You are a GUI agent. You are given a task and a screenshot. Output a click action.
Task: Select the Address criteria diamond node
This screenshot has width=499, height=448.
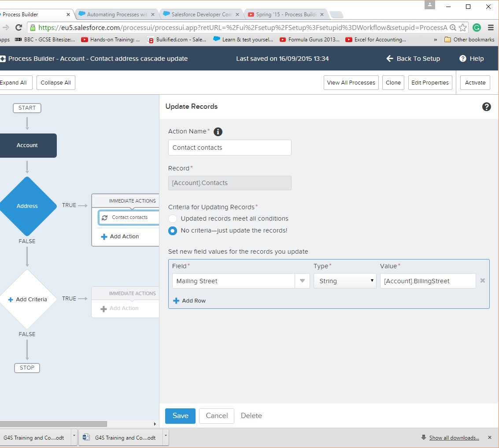click(27, 206)
